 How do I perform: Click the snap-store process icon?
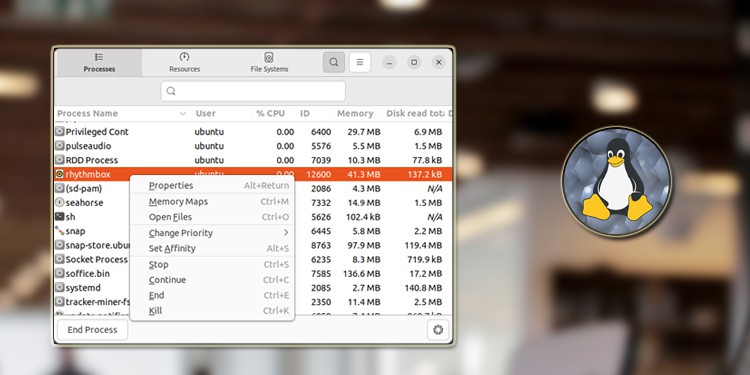(x=60, y=245)
